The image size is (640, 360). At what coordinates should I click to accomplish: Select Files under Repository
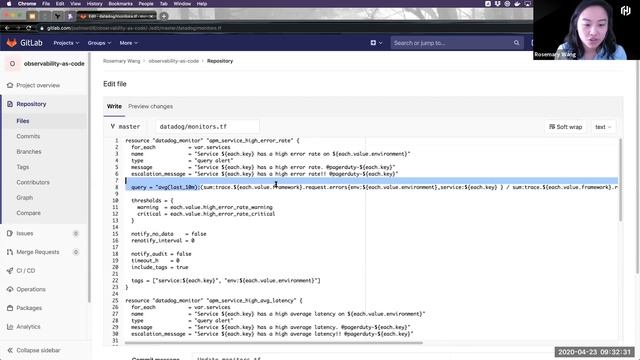[x=23, y=121]
